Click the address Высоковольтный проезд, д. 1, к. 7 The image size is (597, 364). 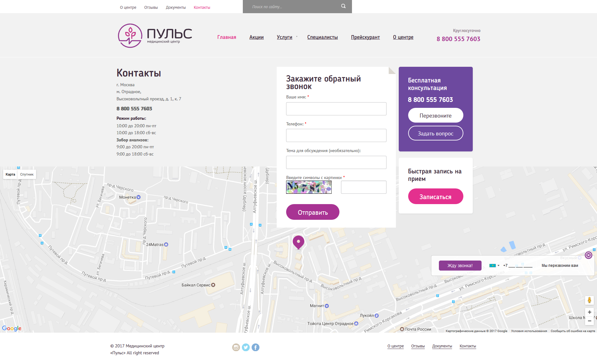pyautogui.click(x=149, y=99)
